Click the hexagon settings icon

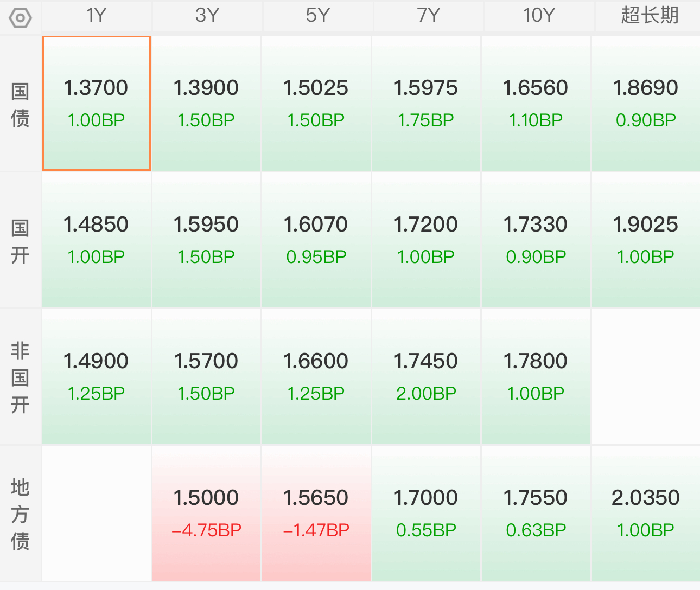(x=21, y=18)
